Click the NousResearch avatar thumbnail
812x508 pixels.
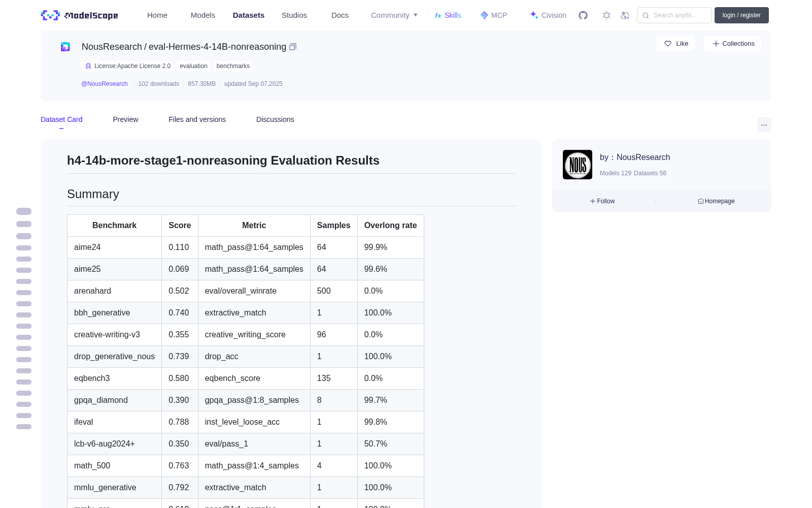click(578, 165)
